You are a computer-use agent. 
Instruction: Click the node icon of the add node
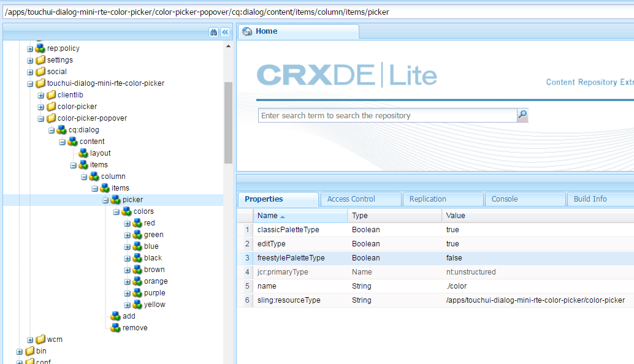click(115, 316)
